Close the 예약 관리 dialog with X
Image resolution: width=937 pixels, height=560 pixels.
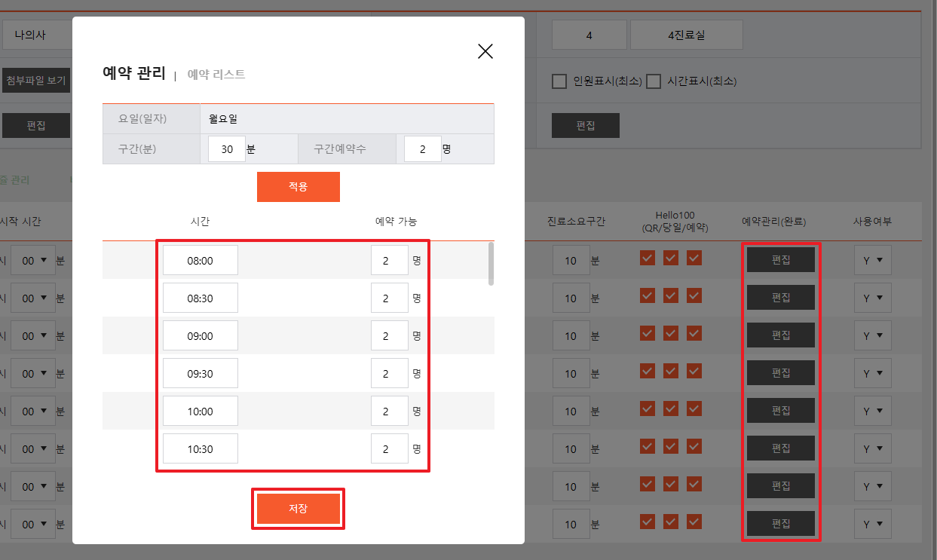[485, 51]
